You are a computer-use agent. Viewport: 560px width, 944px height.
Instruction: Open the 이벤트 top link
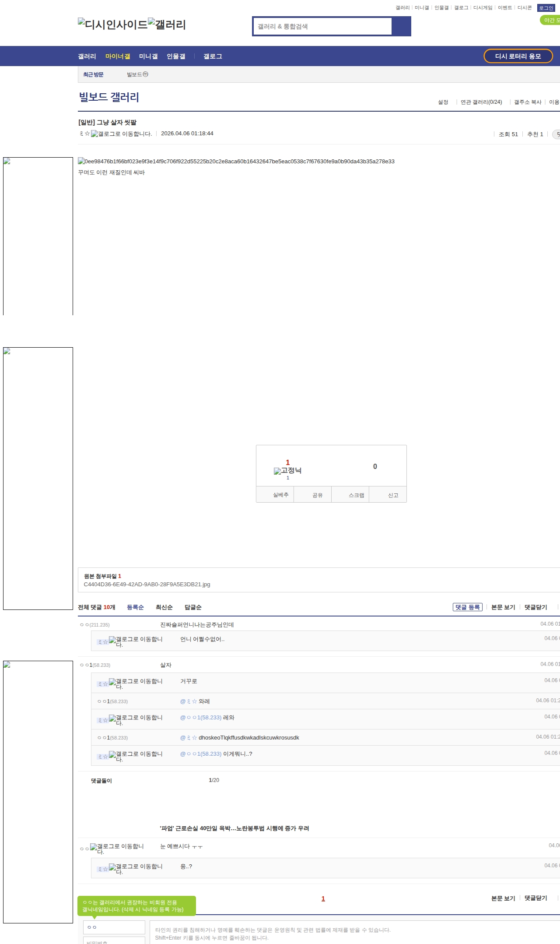coord(505,8)
